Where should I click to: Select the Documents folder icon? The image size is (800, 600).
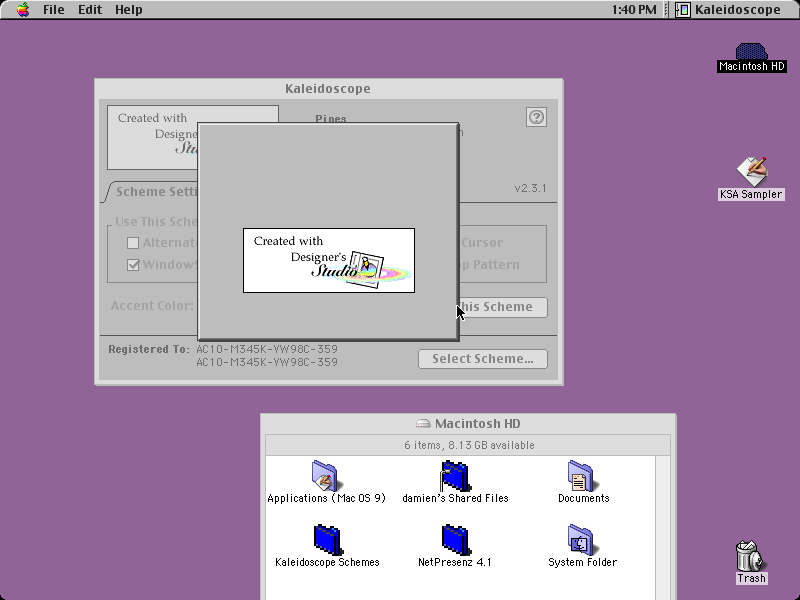click(582, 476)
